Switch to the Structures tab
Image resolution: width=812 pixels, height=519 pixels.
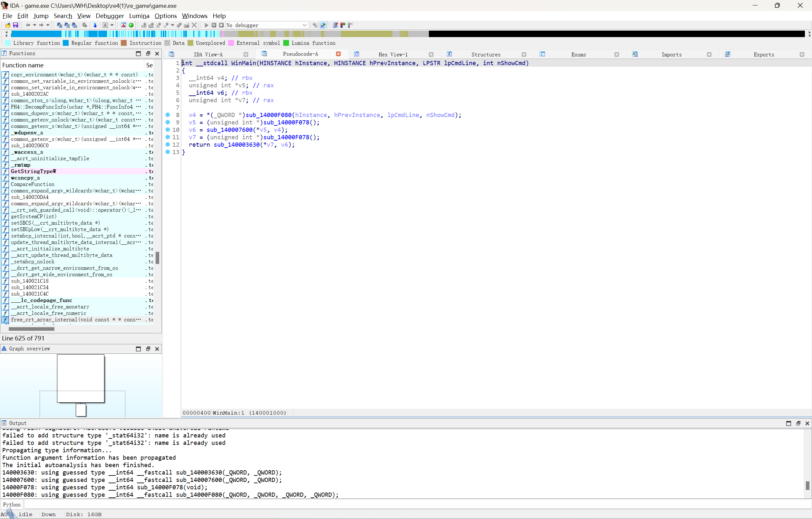click(486, 54)
